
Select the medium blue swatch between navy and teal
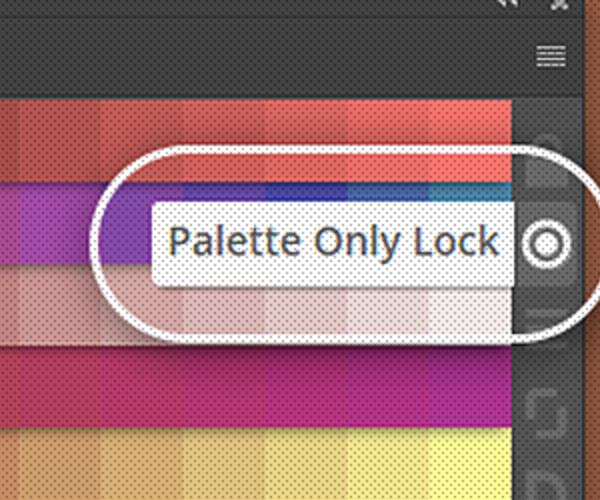[388, 192]
